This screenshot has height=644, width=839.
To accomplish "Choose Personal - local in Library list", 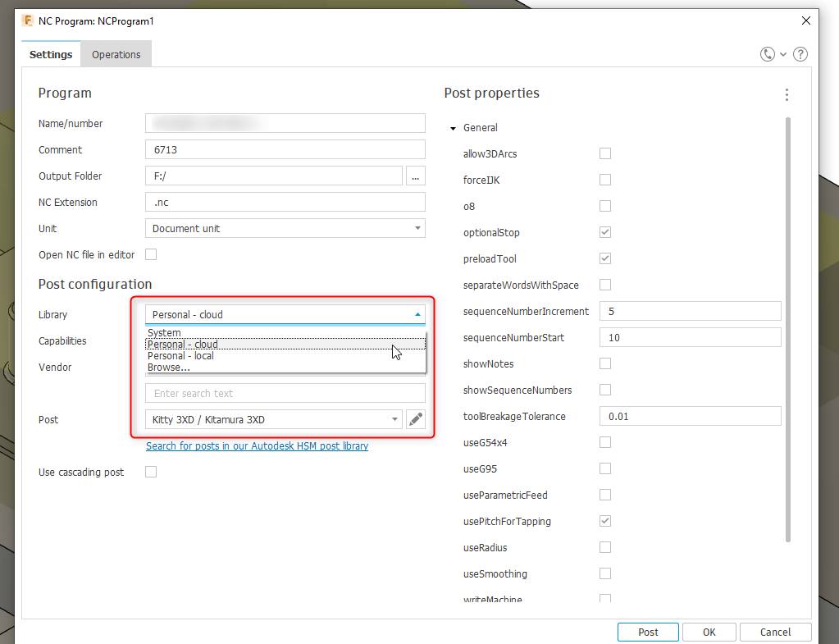I will pyautogui.click(x=285, y=356).
